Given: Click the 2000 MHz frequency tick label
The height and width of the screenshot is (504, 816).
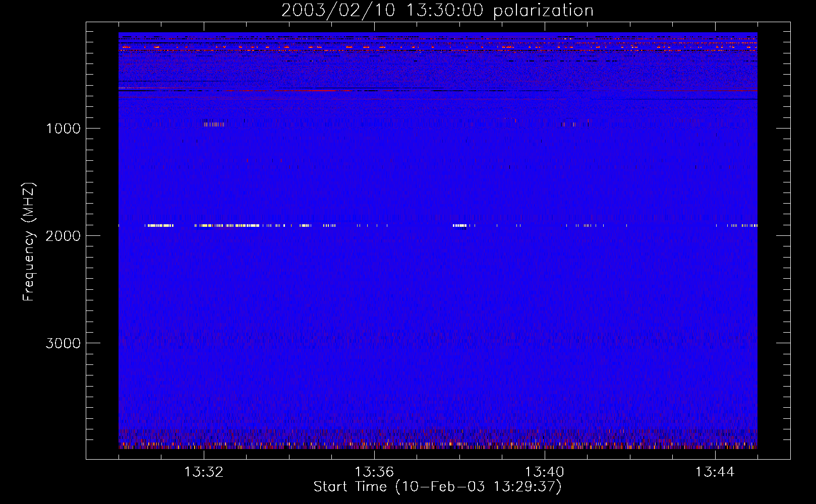Looking at the screenshot, I should (63, 236).
